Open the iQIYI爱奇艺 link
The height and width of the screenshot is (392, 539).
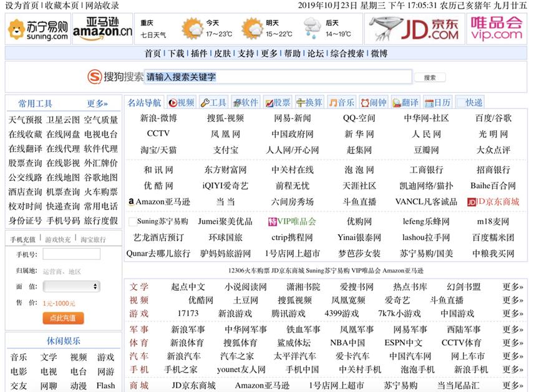[225, 186]
